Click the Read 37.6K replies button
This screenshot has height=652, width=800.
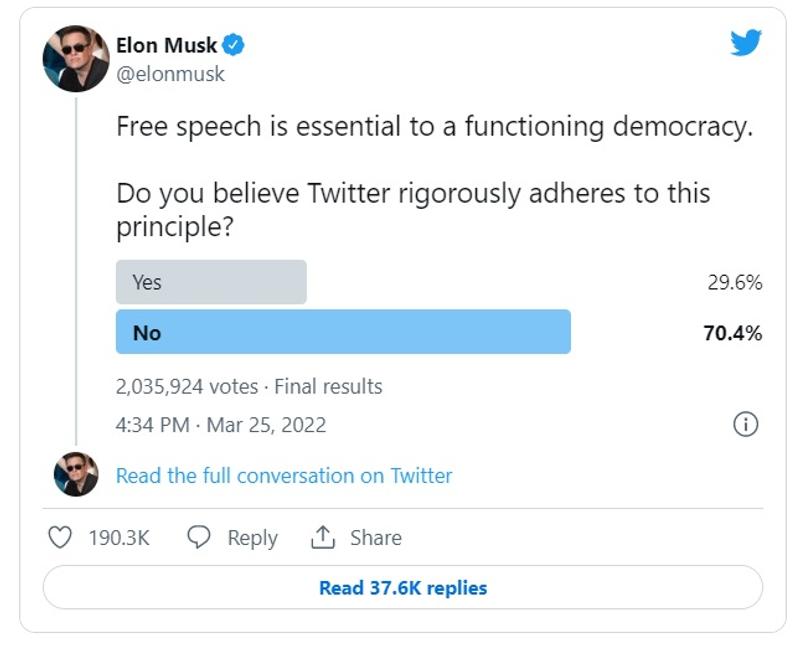[x=402, y=588]
